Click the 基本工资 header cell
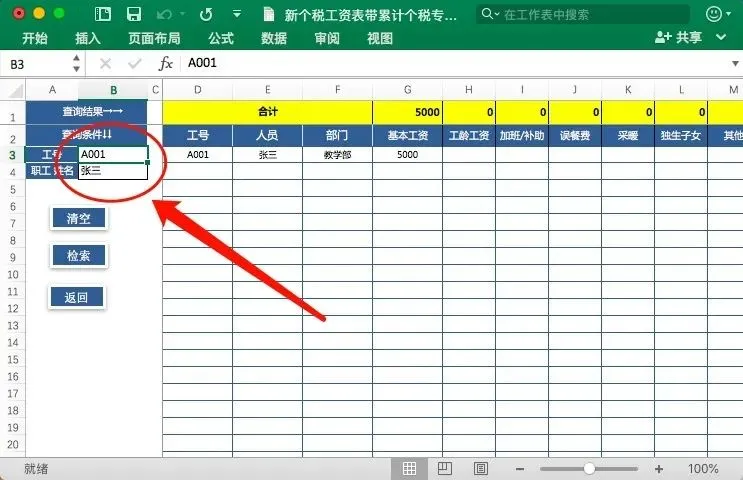This screenshot has width=743, height=480. [x=408, y=136]
